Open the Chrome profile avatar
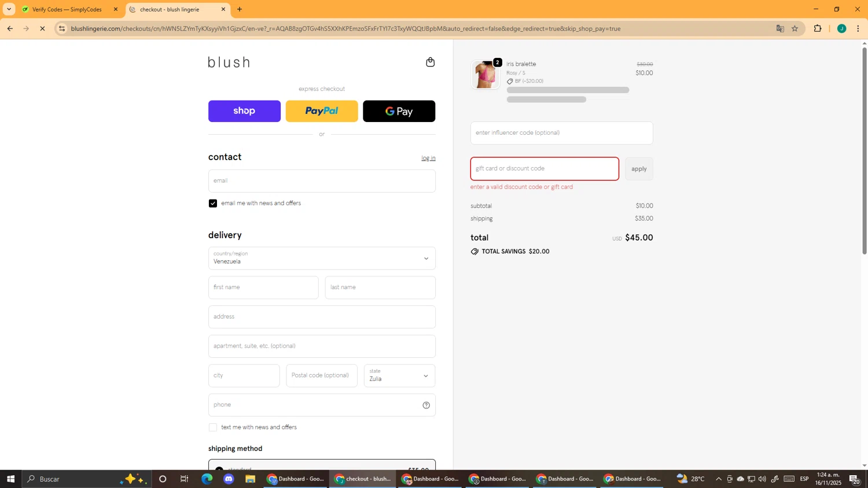868x488 pixels. [842, 28]
